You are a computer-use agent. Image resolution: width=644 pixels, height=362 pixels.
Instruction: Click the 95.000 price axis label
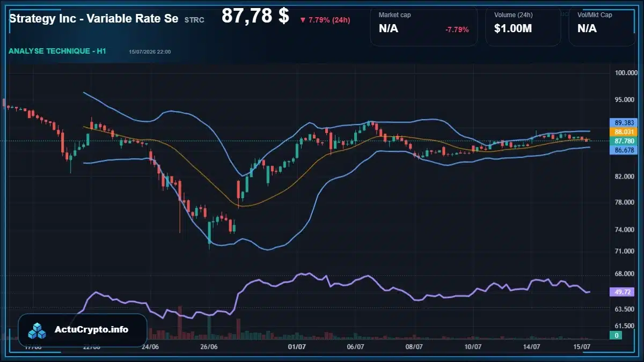625,100
